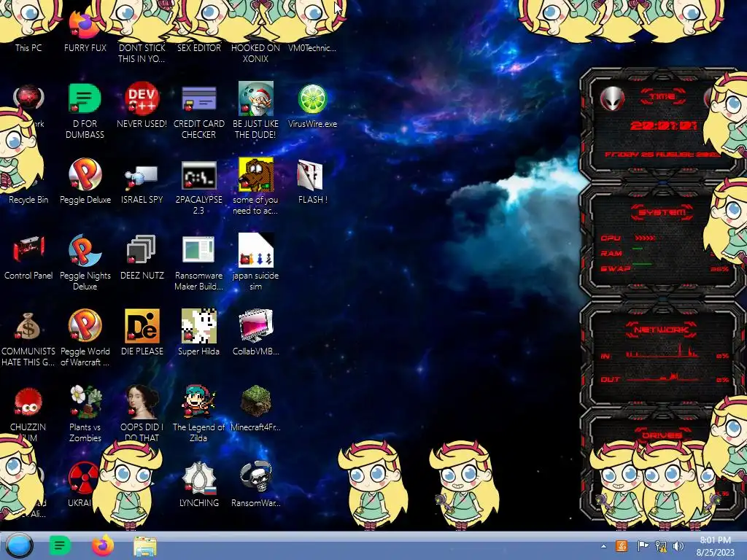The width and height of the screenshot is (747, 560).
Task: Open the Action Center flag icon
Action: pyautogui.click(x=642, y=546)
